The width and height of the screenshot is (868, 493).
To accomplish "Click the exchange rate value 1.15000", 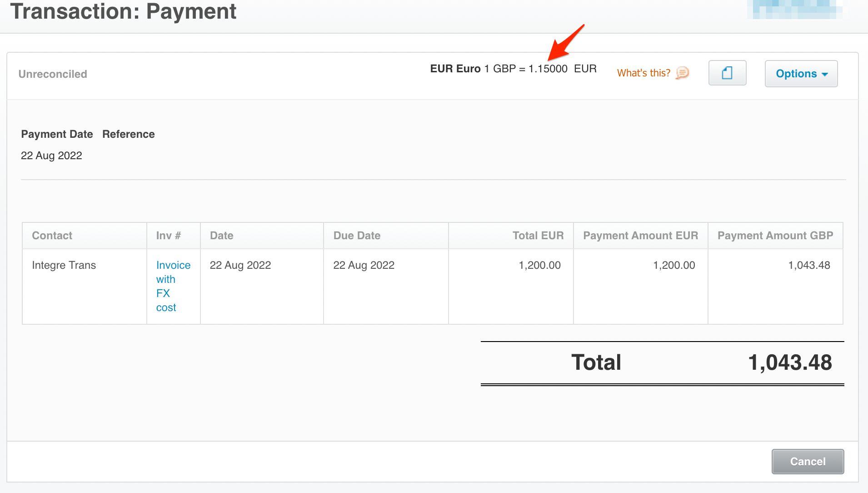I will point(548,68).
